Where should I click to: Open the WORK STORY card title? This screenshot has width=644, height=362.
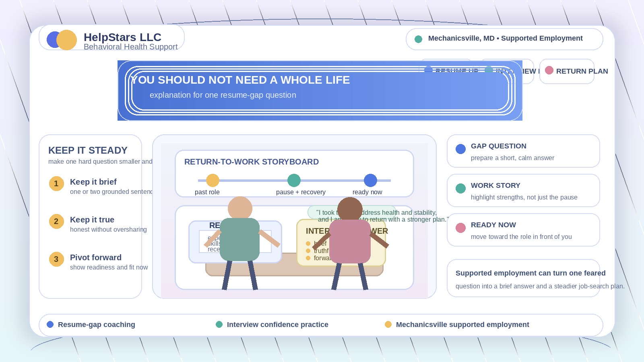495,185
